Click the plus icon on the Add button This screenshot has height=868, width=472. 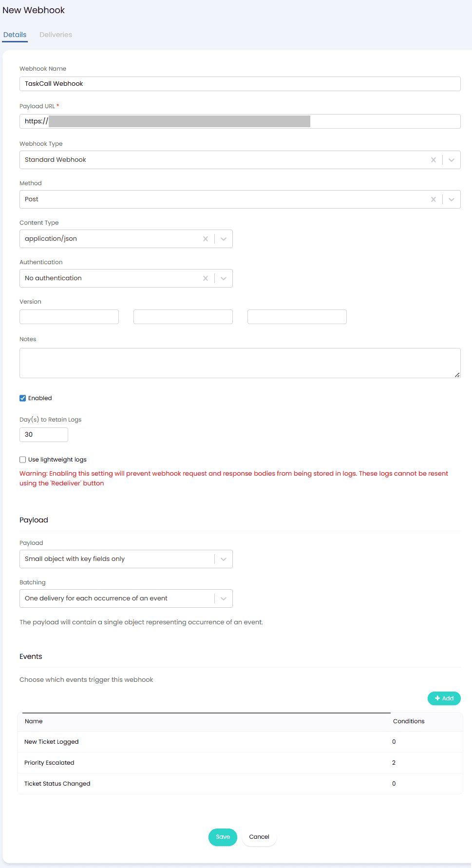click(437, 698)
